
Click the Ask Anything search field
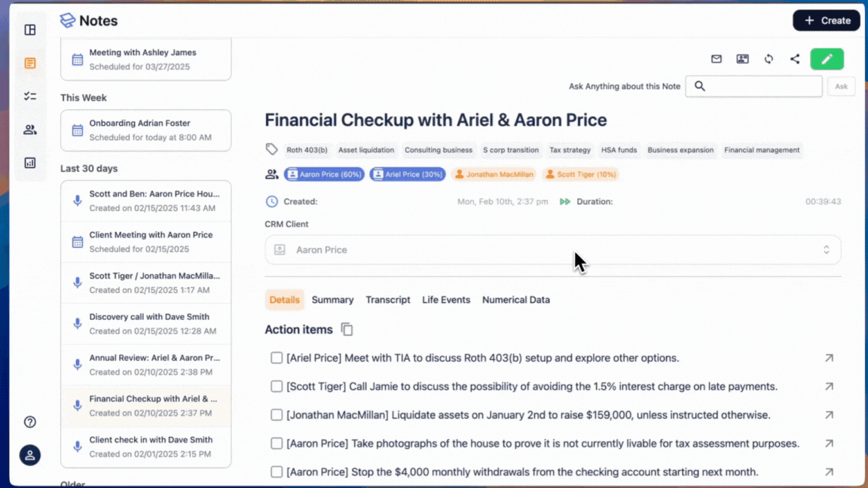753,86
